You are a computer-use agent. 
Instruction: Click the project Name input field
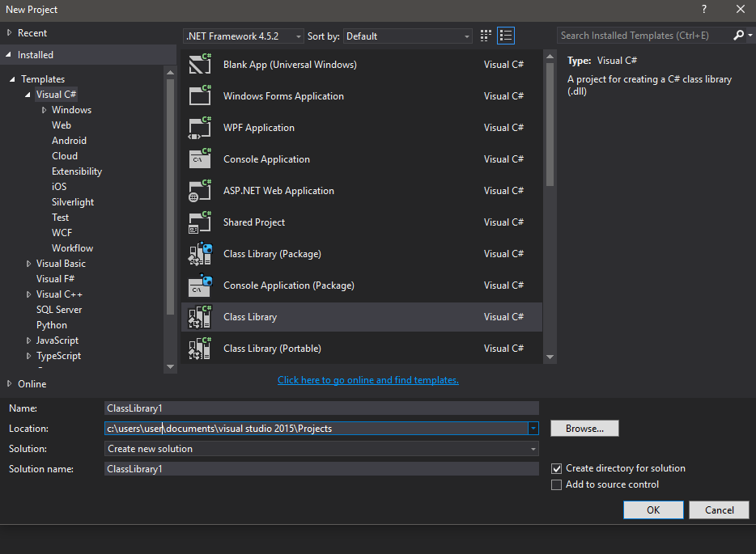click(x=321, y=408)
